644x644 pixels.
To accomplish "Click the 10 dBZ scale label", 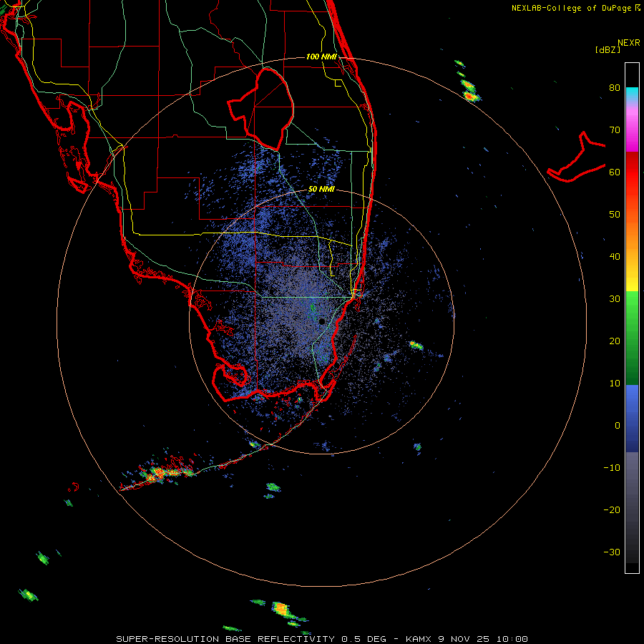I will pos(615,384).
